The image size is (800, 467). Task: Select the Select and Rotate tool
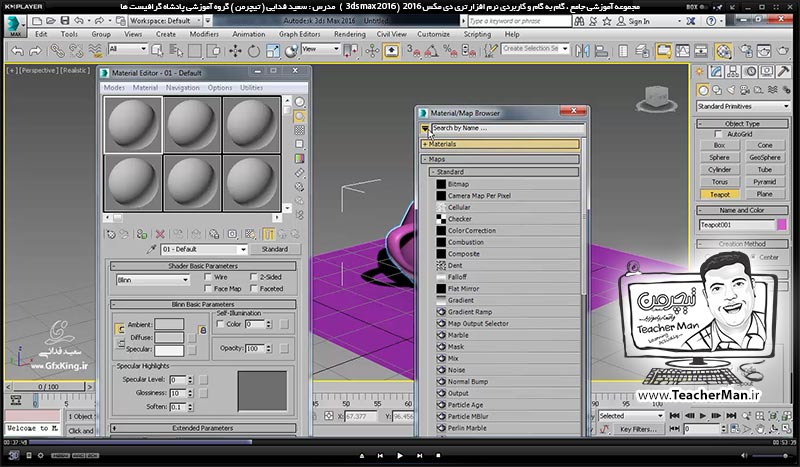(x=254, y=51)
